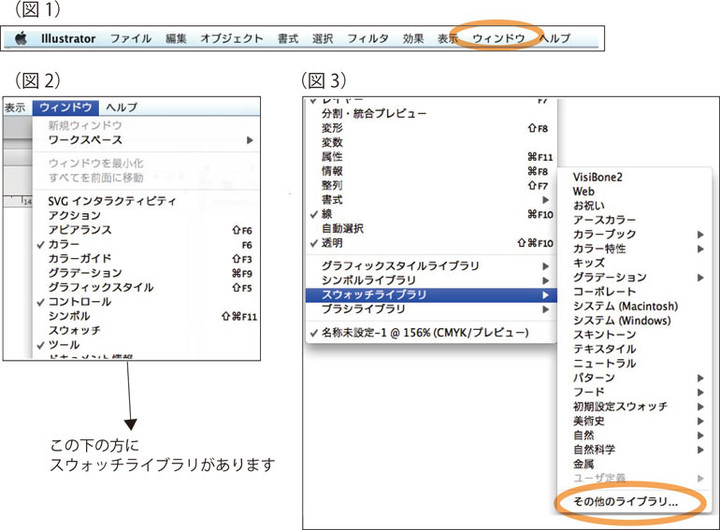Open the オブジェクト menu
This screenshot has height=530, width=720.
pos(232,39)
